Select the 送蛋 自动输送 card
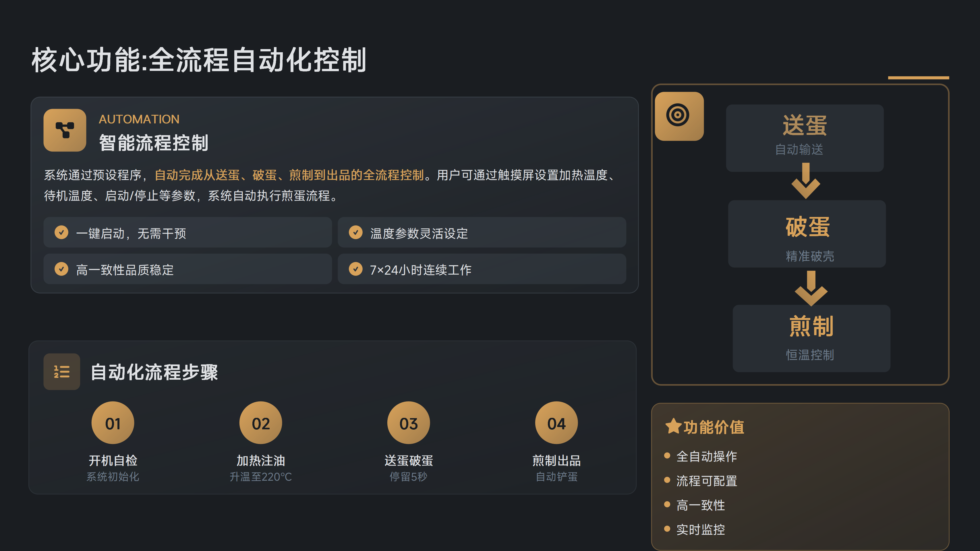This screenshot has height=551, width=980. click(805, 138)
